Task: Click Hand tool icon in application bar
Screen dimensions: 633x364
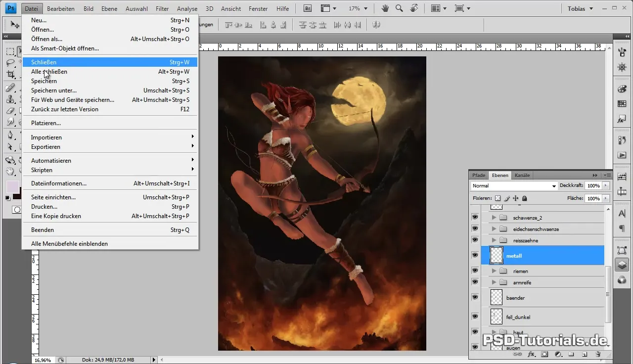Action: (x=386, y=8)
